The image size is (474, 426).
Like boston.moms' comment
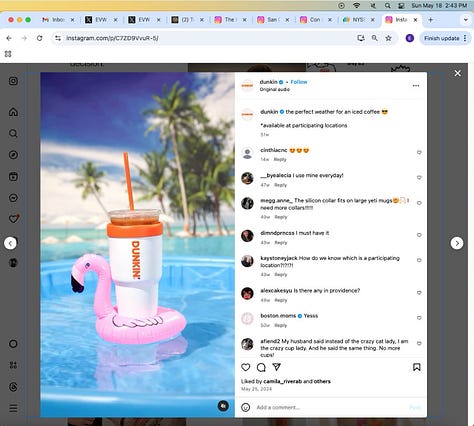click(419, 318)
